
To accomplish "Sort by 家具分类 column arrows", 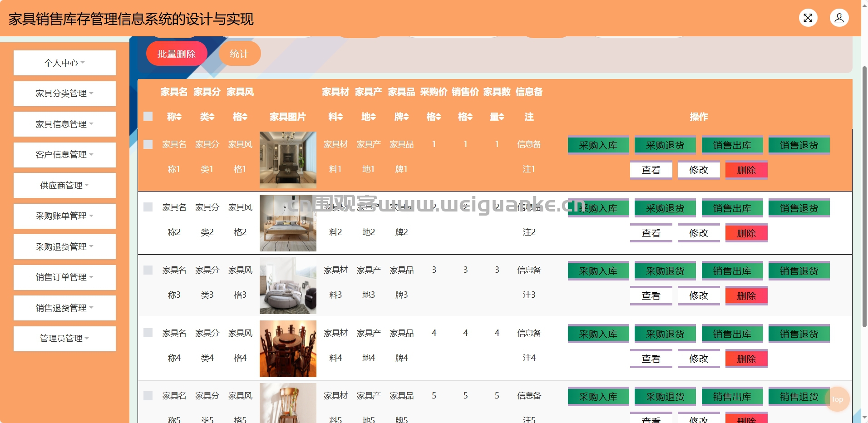I will [212, 117].
